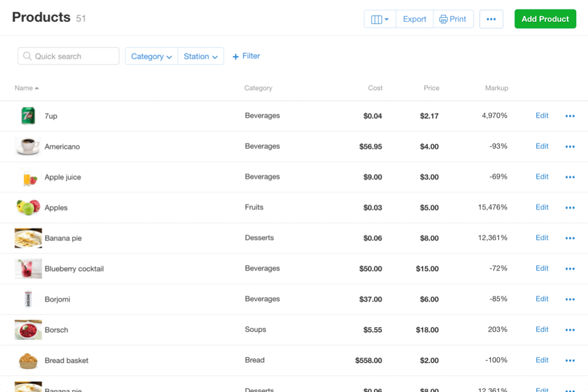Expand the chevron on the columns button
Image resolution: width=588 pixels, height=392 pixels.
[x=386, y=19]
